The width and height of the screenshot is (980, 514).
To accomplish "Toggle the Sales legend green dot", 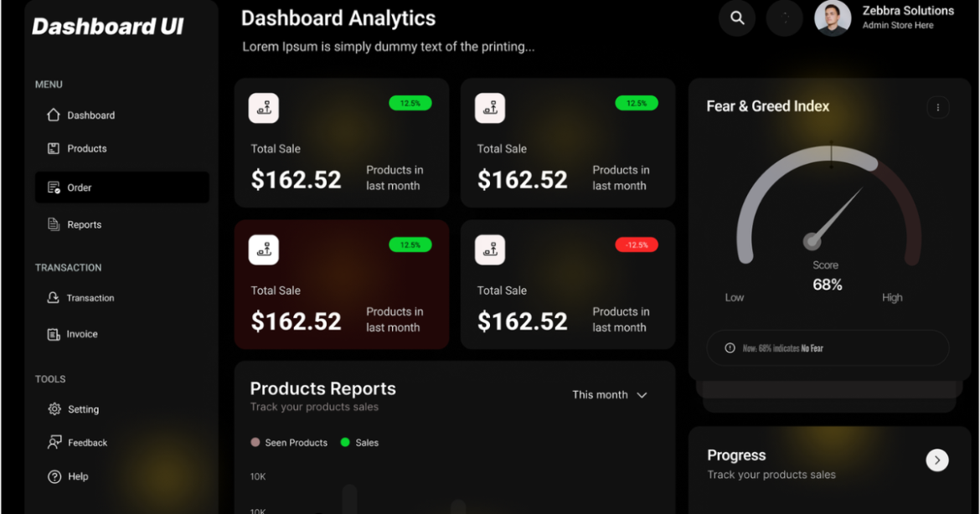I will [x=345, y=442].
